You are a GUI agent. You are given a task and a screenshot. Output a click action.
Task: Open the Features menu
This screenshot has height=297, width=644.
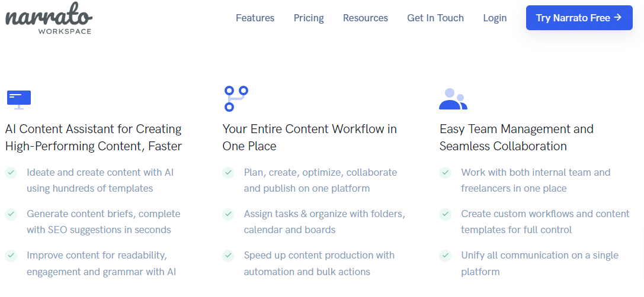[255, 18]
